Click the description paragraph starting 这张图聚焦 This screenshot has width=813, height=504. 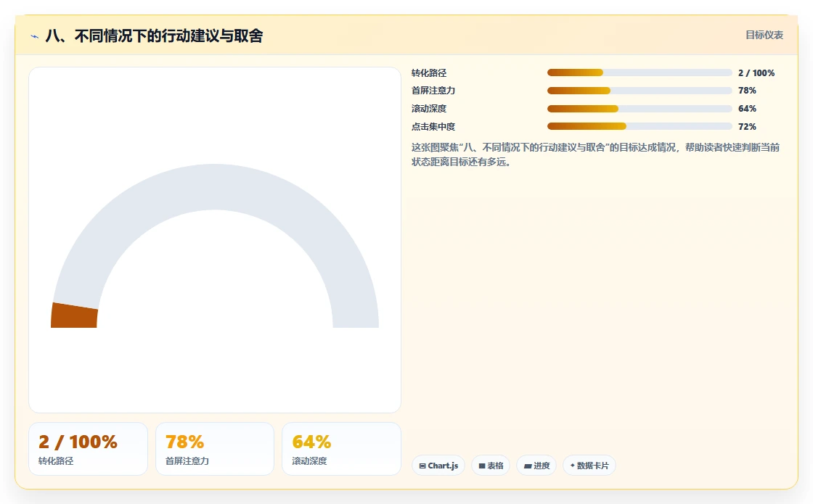[596, 154]
